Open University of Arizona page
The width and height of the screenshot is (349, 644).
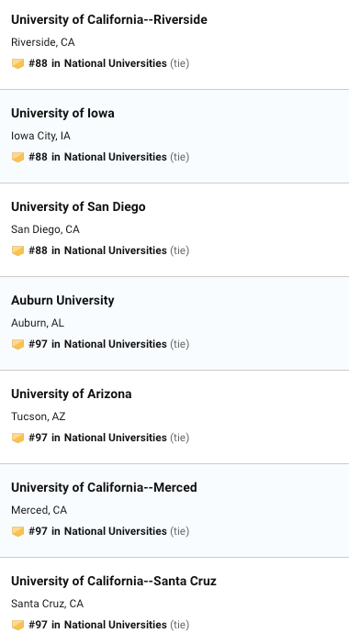71,394
